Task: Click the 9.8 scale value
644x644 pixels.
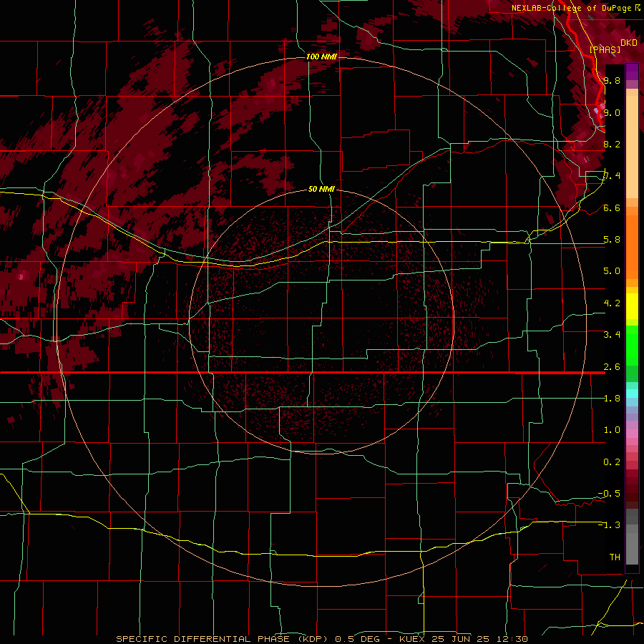Action: coord(612,80)
